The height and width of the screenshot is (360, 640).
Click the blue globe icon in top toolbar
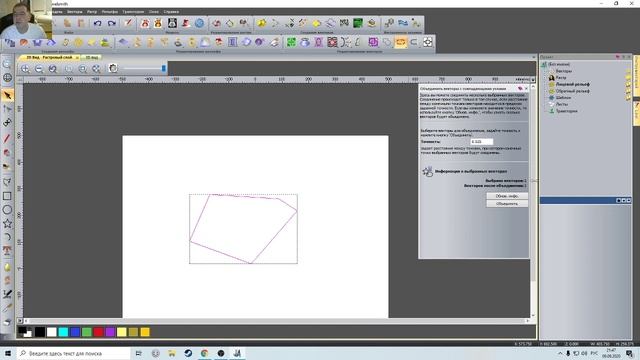click(x=199, y=23)
